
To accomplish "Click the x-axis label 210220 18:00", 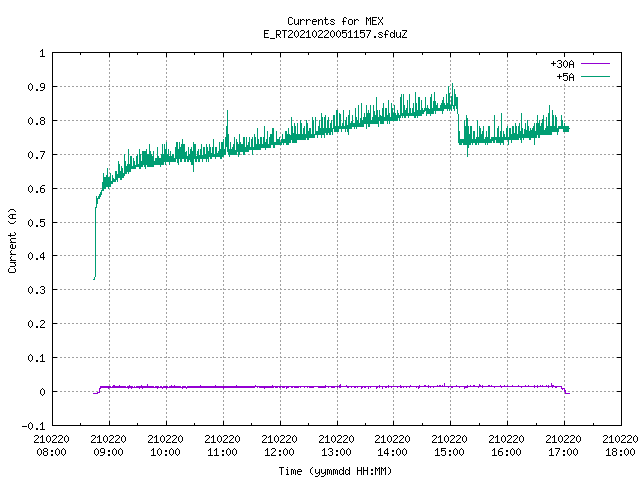I will (620, 446).
